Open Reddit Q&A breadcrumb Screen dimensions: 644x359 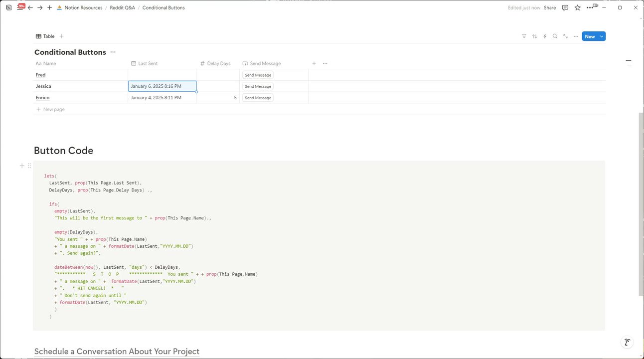tap(122, 8)
